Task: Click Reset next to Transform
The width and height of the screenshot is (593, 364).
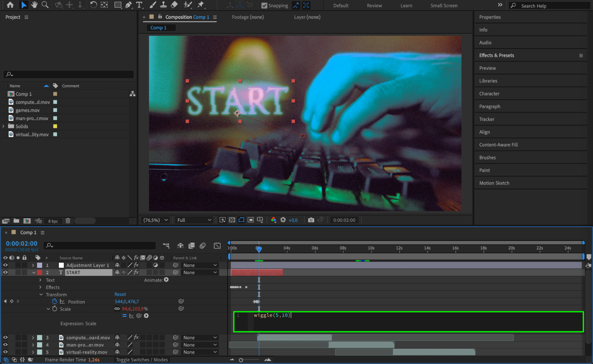Action: point(120,294)
